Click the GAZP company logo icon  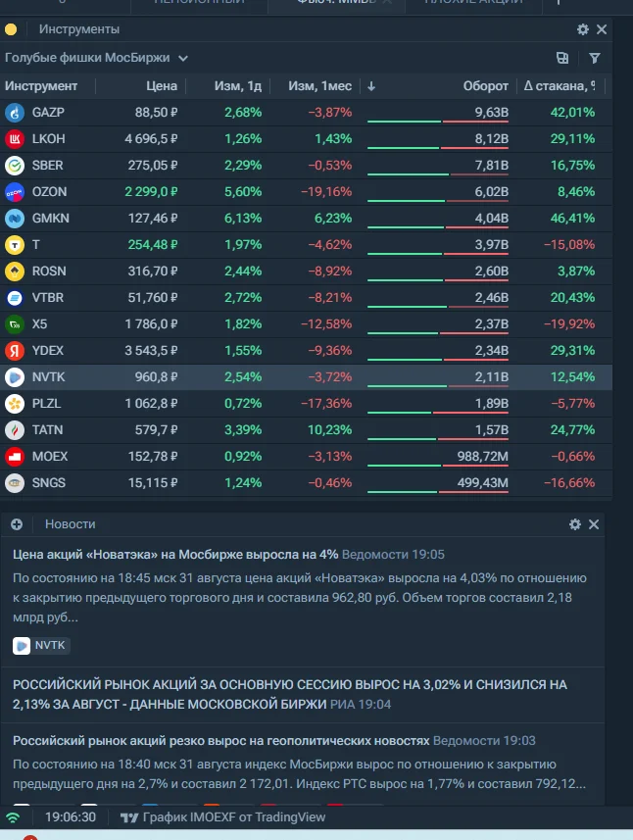15,113
